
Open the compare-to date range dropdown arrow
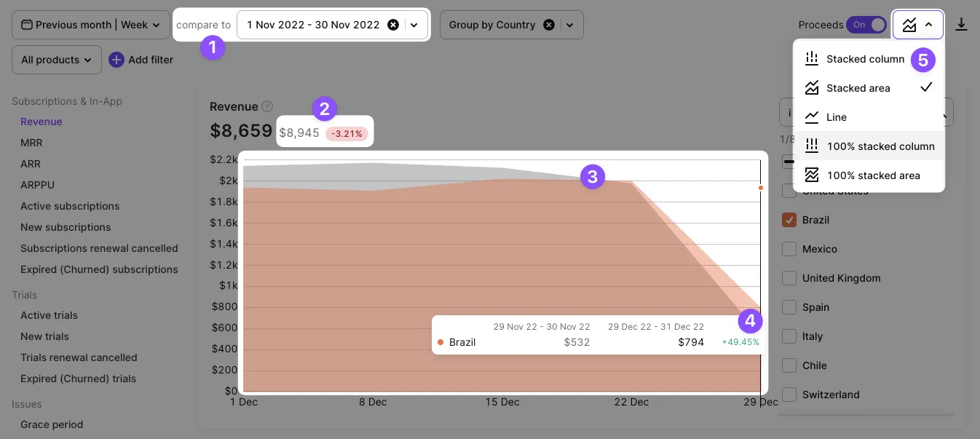pyautogui.click(x=414, y=25)
